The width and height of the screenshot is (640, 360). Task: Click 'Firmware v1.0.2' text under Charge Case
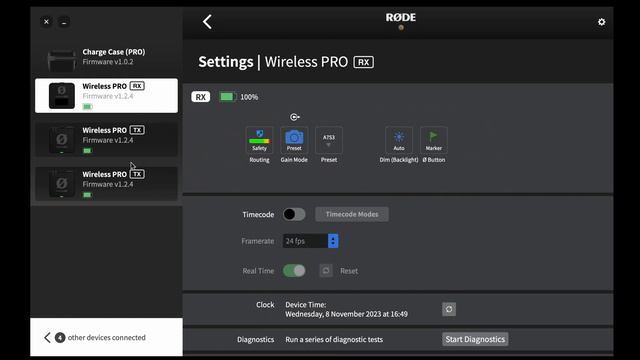108,62
